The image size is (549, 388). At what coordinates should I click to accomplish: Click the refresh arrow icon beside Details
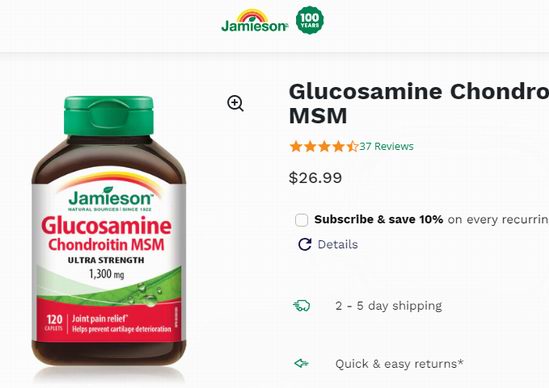[x=305, y=244]
